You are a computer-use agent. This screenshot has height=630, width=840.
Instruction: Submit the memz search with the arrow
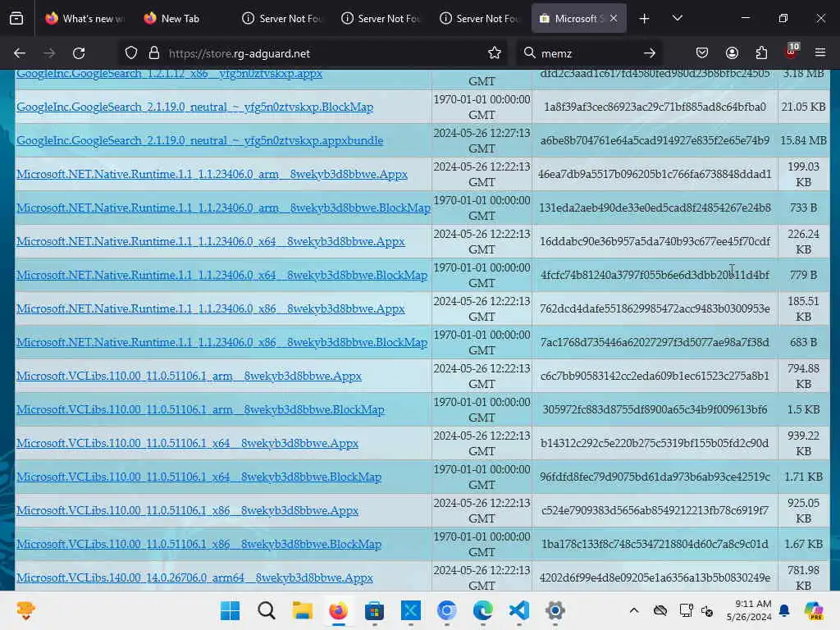coord(650,53)
